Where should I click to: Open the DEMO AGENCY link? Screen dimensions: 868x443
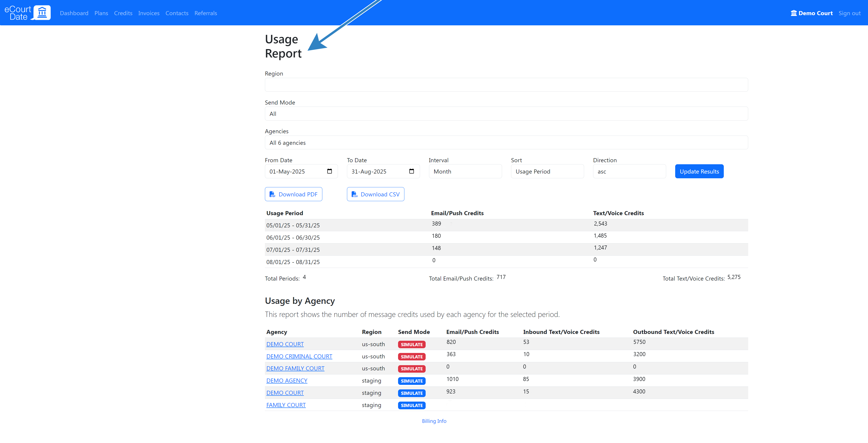tap(287, 381)
